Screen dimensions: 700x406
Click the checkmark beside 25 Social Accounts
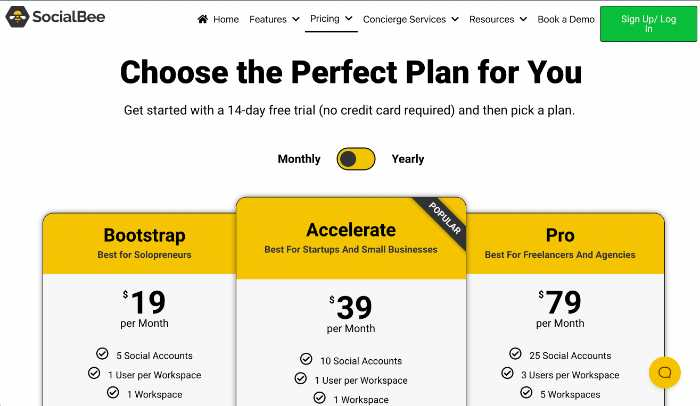tap(515, 354)
